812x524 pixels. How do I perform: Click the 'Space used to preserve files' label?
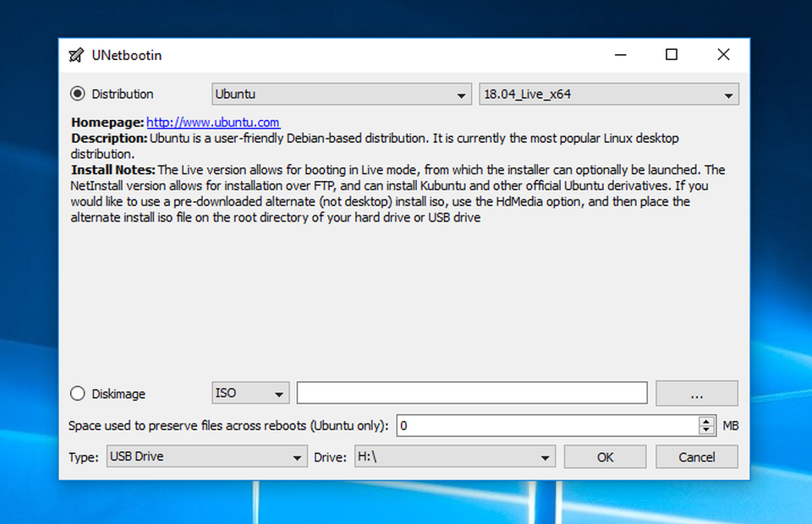click(228, 426)
